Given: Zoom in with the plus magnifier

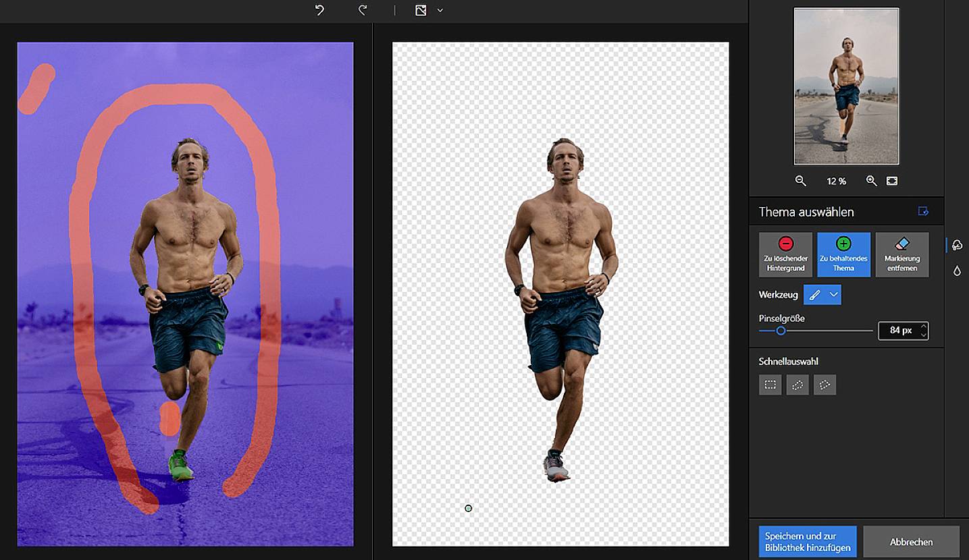Looking at the screenshot, I should [x=871, y=181].
